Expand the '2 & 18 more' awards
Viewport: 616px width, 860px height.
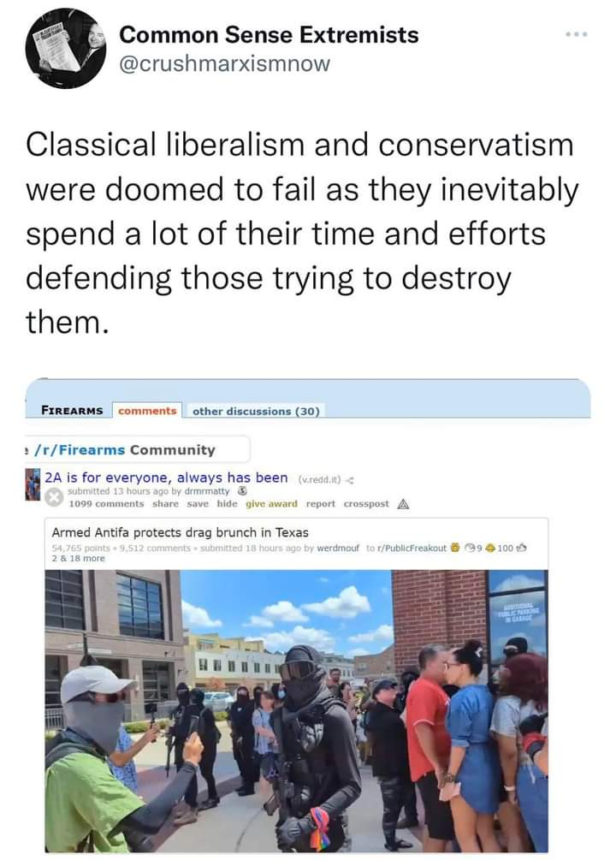pyautogui.click(x=78, y=558)
